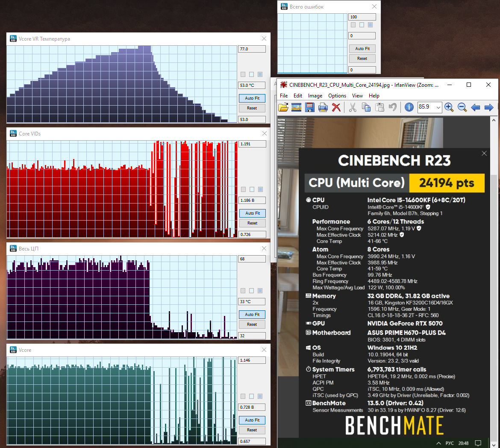This screenshot has height=448, width=500.
Task: Click Auto Fit in the Vcore window
Action: [x=252, y=420]
